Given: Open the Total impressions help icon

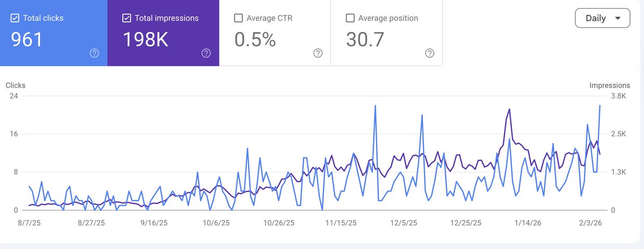Looking at the screenshot, I should (x=206, y=53).
